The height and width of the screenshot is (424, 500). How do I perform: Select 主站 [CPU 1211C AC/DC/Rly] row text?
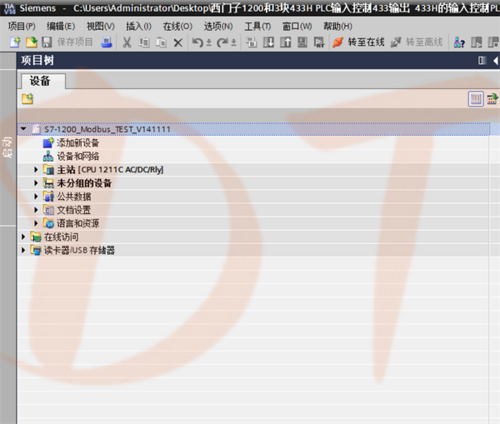tap(110, 170)
